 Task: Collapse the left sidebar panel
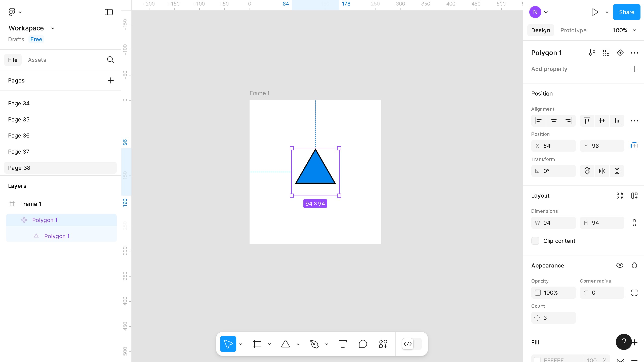(x=109, y=12)
